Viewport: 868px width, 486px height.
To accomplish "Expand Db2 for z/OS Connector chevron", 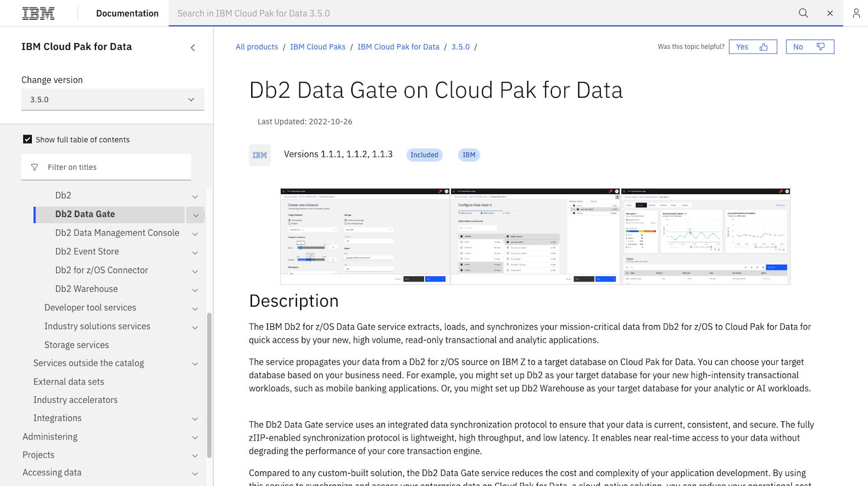I will point(195,271).
